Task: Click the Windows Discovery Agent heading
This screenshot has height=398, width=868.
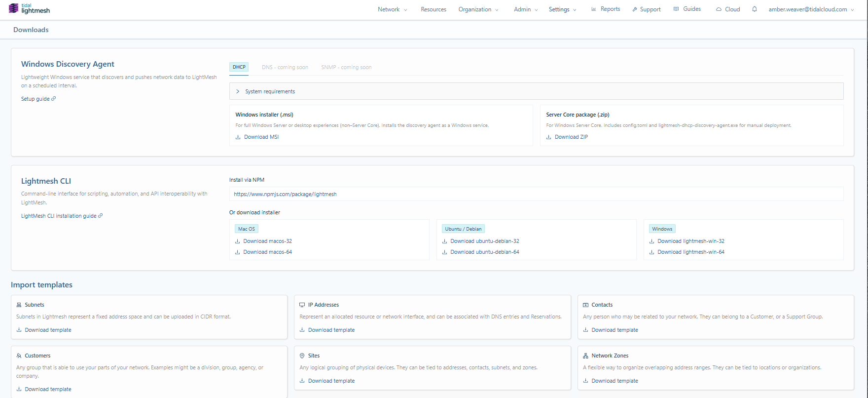Action: pos(68,64)
